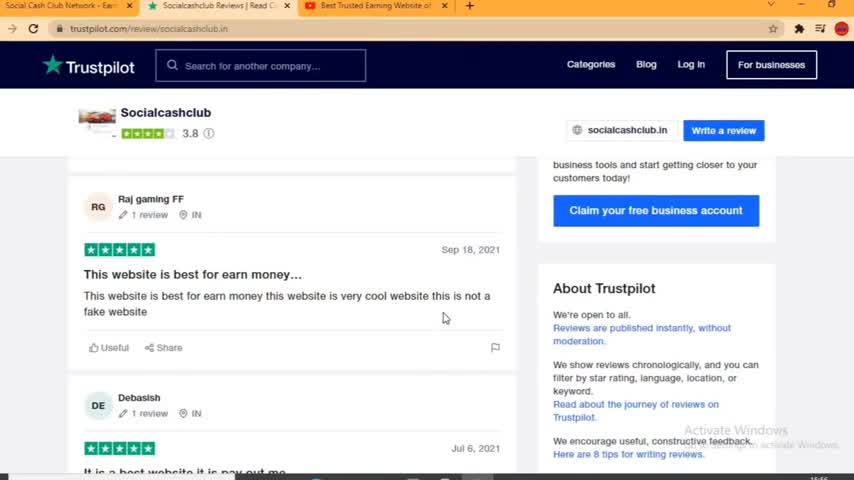Reload the page
The image size is (854, 480).
click(x=33, y=29)
